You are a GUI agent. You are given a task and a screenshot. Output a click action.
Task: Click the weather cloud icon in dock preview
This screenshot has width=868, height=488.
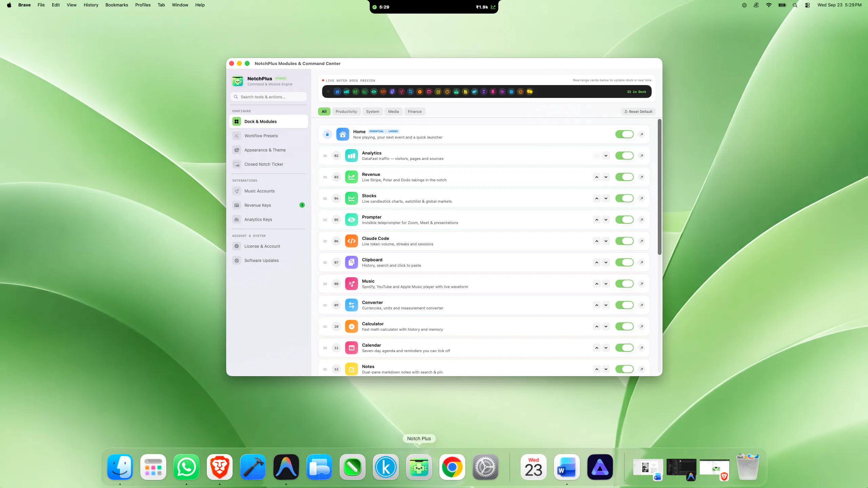click(475, 91)
